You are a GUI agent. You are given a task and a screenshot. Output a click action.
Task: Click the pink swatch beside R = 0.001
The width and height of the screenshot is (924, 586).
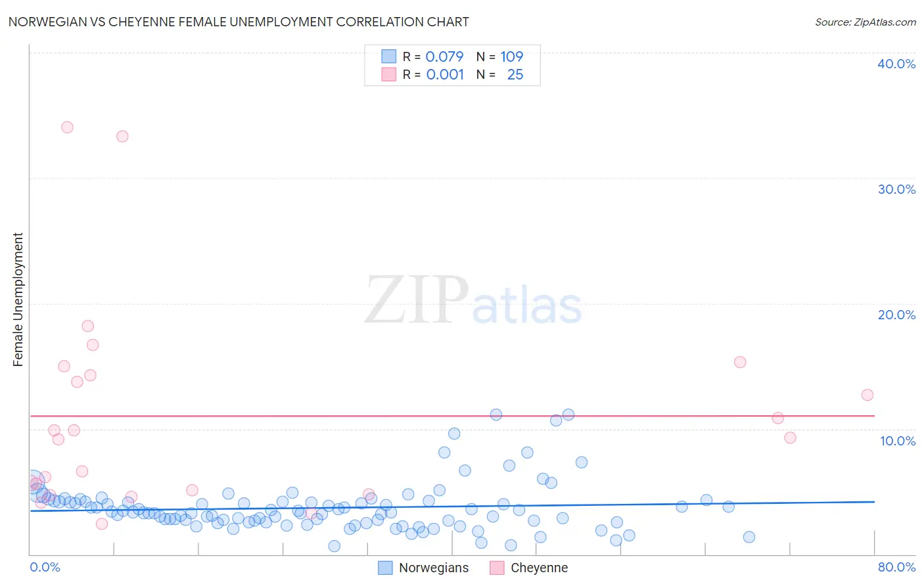(x=389, y=74)
